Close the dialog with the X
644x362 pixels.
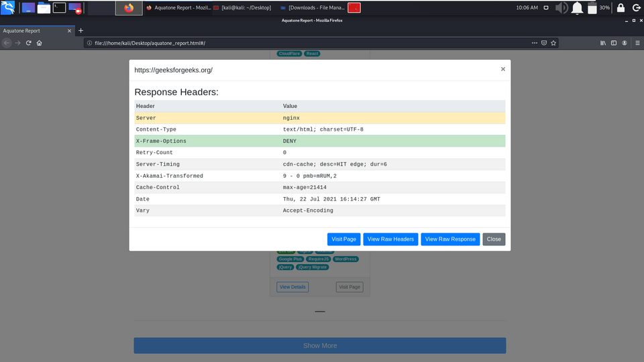click(502, 69)
